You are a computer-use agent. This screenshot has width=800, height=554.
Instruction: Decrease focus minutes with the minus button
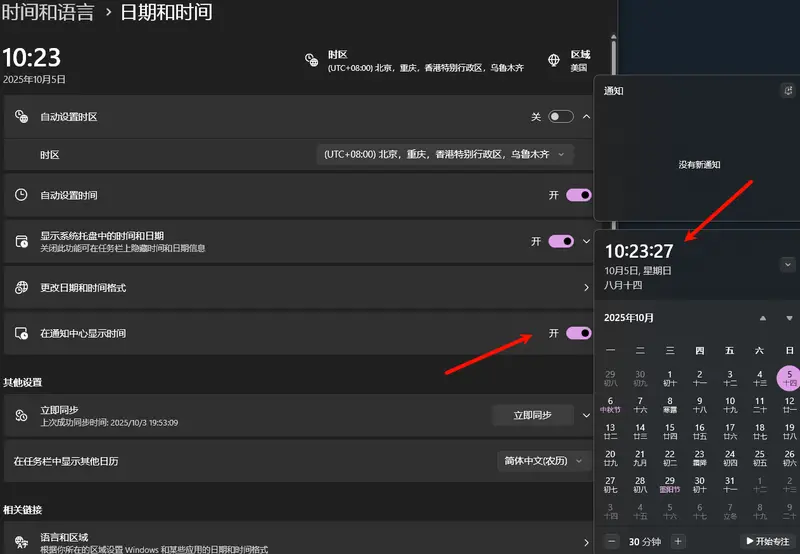[x=612, y=541]
